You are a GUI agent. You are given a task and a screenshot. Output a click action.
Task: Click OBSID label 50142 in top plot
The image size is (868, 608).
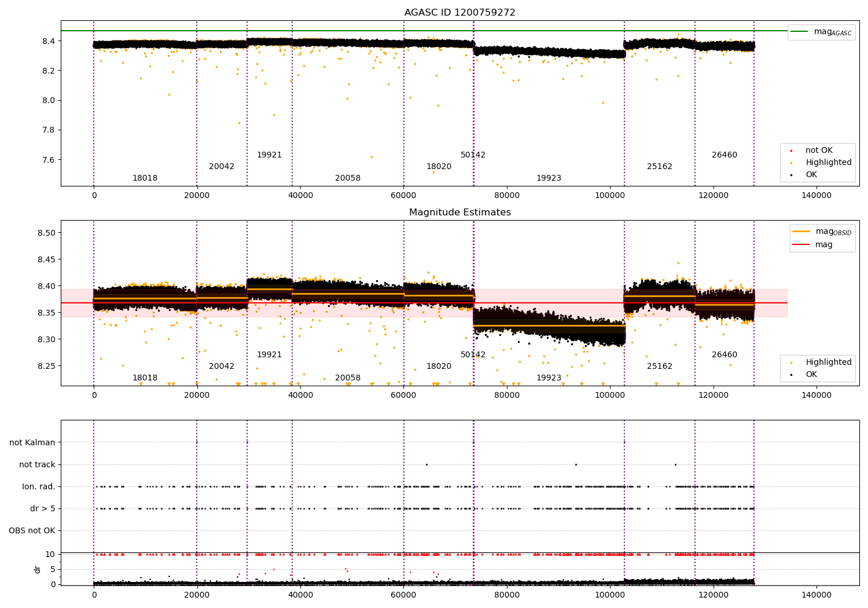tap(473, 155)
